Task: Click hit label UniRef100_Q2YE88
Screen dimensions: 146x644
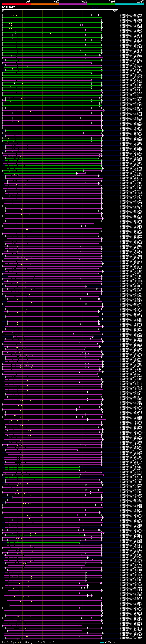Action: tap(131, 135)
